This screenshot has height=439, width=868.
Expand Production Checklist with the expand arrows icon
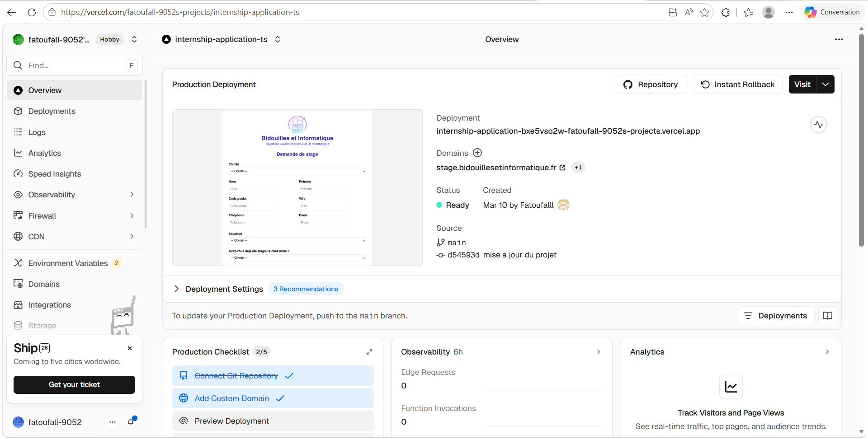click(369, 352)
